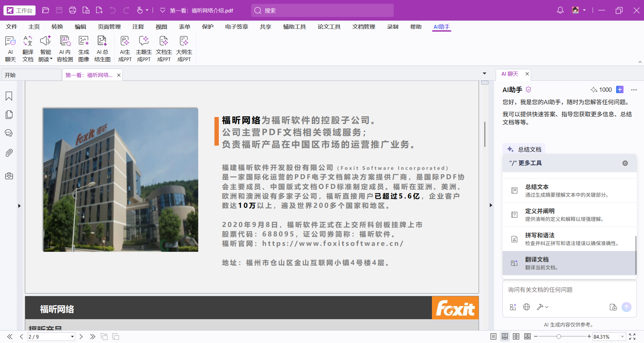Viewport: 644px width, 343px height.
Task: Open the notifications bell
Action: pyautogui.click(x=560, y=10)
